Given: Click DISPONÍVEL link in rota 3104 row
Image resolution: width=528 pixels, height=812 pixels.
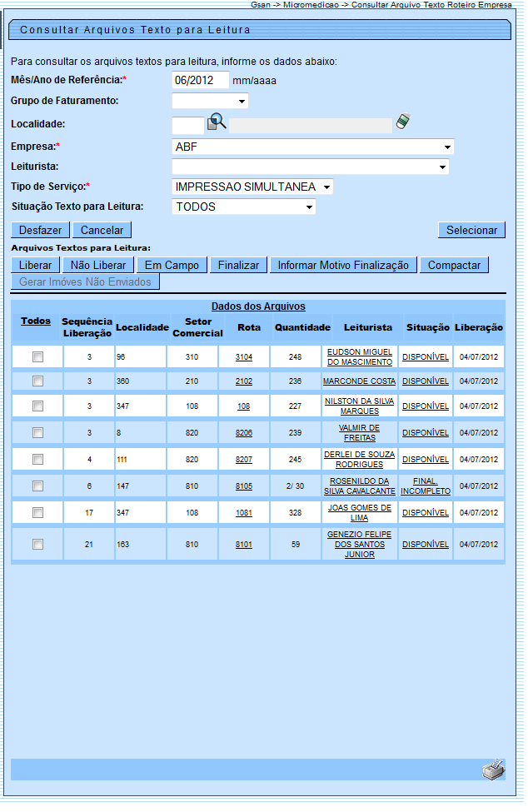Looking at the screenshot, I should (x=426, y=357).
